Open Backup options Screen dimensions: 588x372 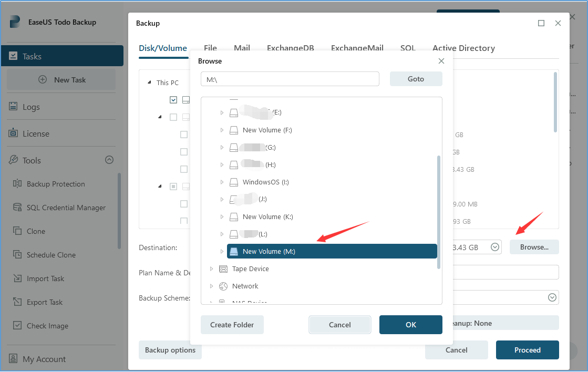point(170,350)
